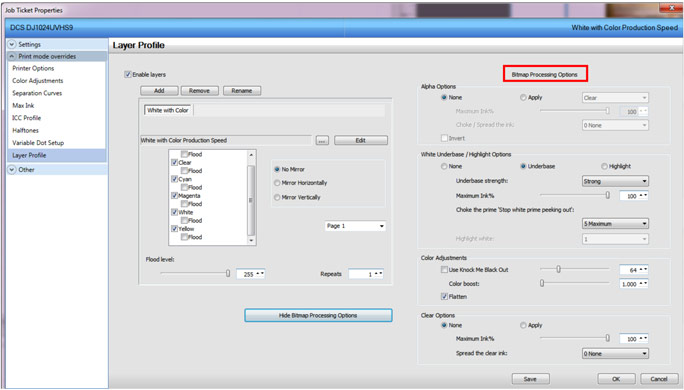The width and height of the screenshot is (684, 390).
Task: Open Variable Dot Setup page
Action: [38, 143]
